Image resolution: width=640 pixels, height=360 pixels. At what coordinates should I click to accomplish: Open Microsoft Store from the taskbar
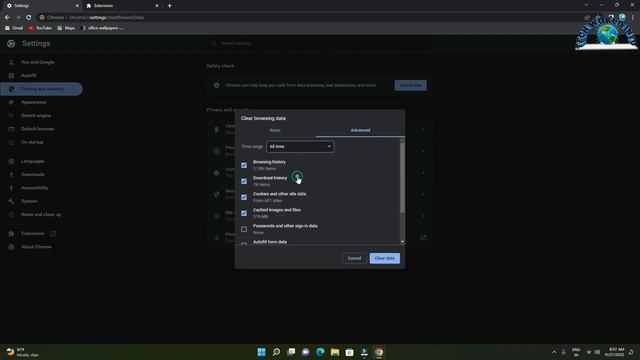[x=349, y=352]
